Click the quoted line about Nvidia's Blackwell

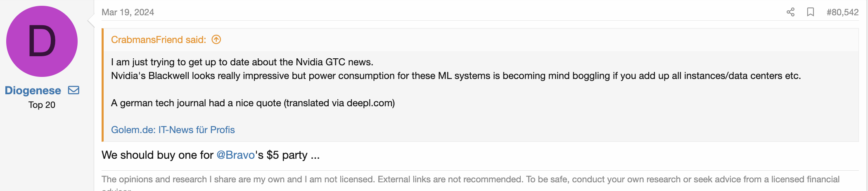click(x=455, y=76)
